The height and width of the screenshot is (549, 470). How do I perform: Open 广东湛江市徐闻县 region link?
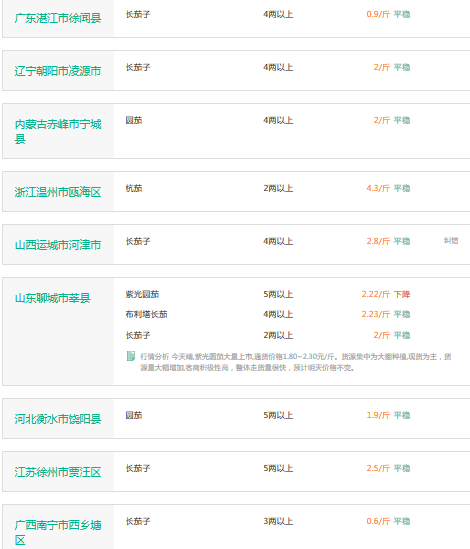pyautogui.click(x=58, y=18)
